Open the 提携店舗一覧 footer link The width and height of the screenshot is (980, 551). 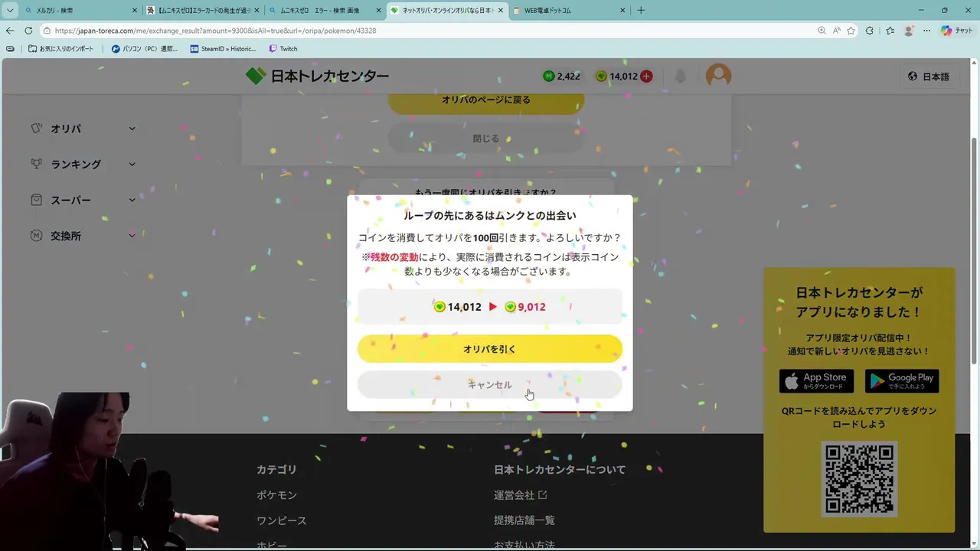pyautogui.click(x=524, y=520)
